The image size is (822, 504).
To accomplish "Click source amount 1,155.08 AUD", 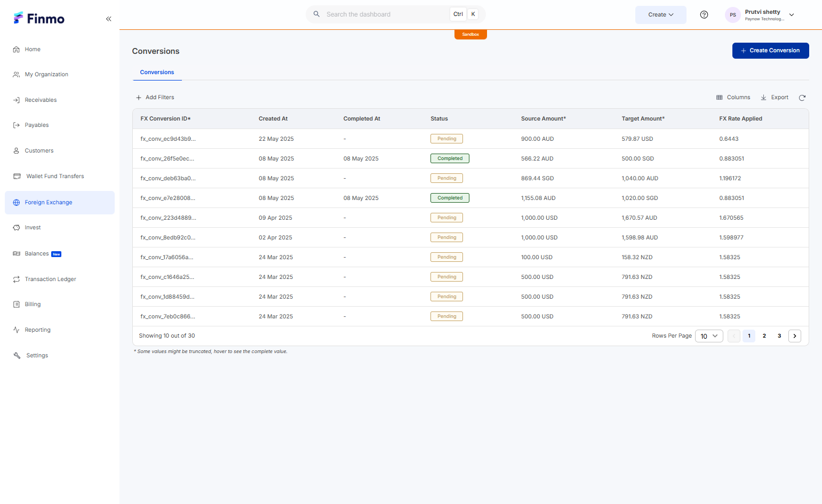I will 538,198.
